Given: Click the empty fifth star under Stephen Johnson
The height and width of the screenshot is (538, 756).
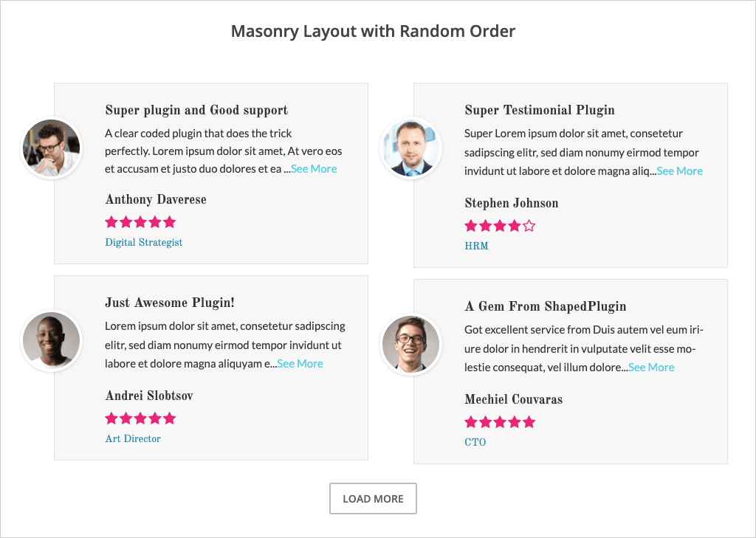Looking at the screenshot, I should point(529,226).
